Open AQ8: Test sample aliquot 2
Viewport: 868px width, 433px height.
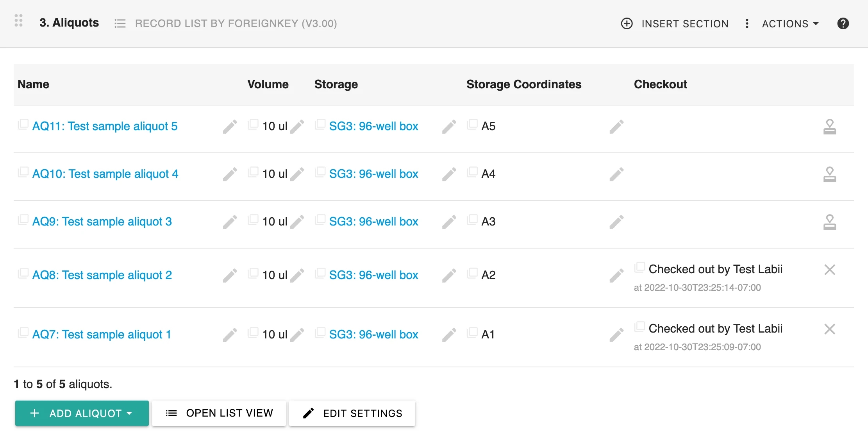point(102,275)
